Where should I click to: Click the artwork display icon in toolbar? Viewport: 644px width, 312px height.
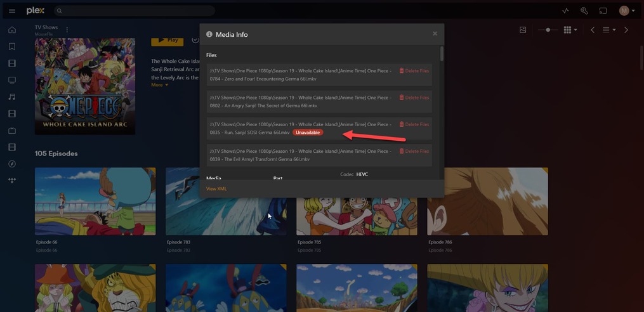point(522,30)
